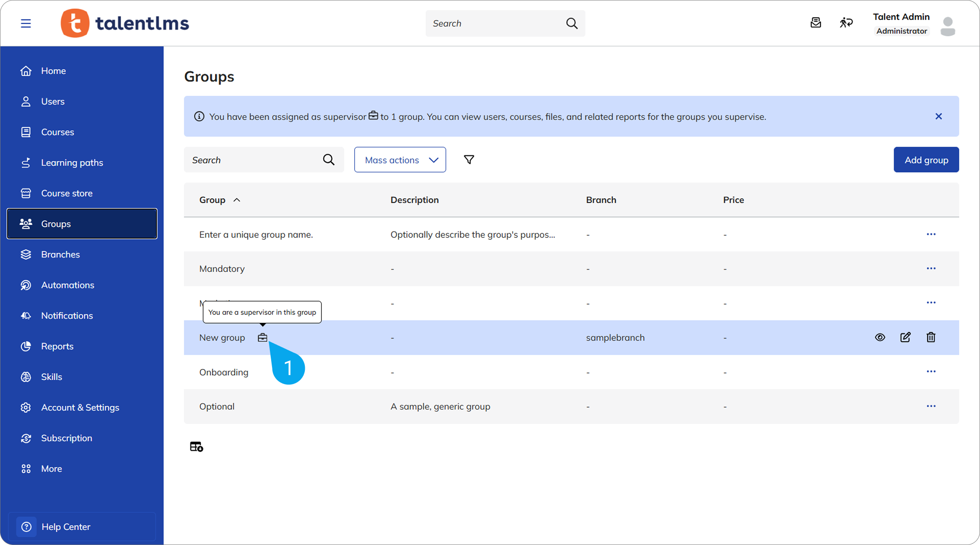980x545 pixels.
Task: Click the More grid icon
Action: pos(26,469)
